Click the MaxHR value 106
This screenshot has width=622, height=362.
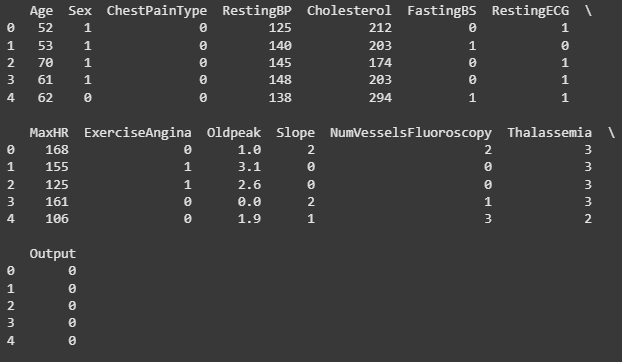pos(57,219)
